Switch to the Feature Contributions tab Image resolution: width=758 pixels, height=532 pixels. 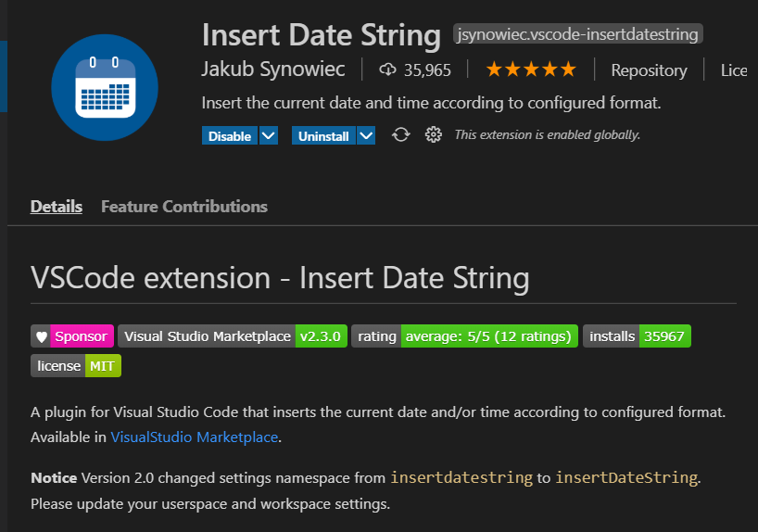click(x=184, y=207)
